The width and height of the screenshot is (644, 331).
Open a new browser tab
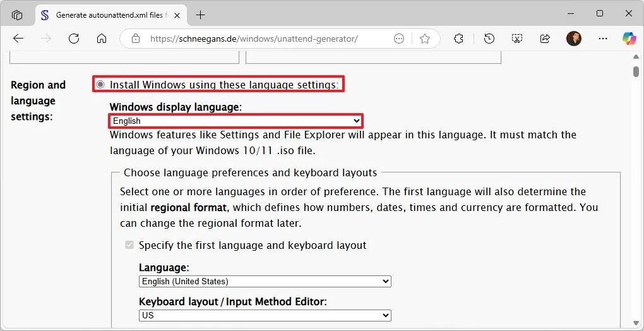pyautogui.click(x=201, y=15)
